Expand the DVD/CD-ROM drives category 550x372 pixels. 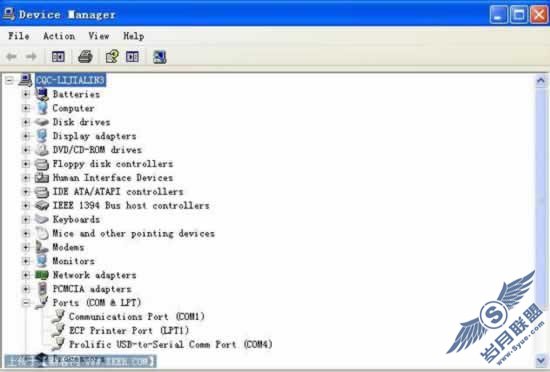coord(26,150)
